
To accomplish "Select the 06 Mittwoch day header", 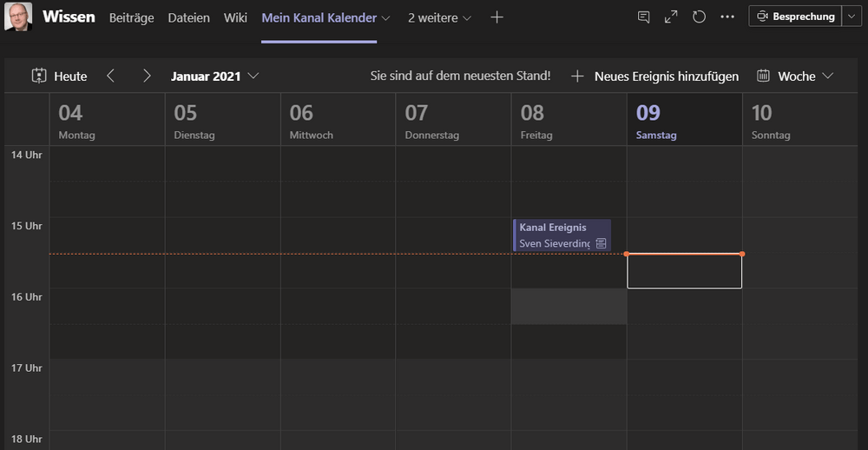I will (x=339, y=120).
